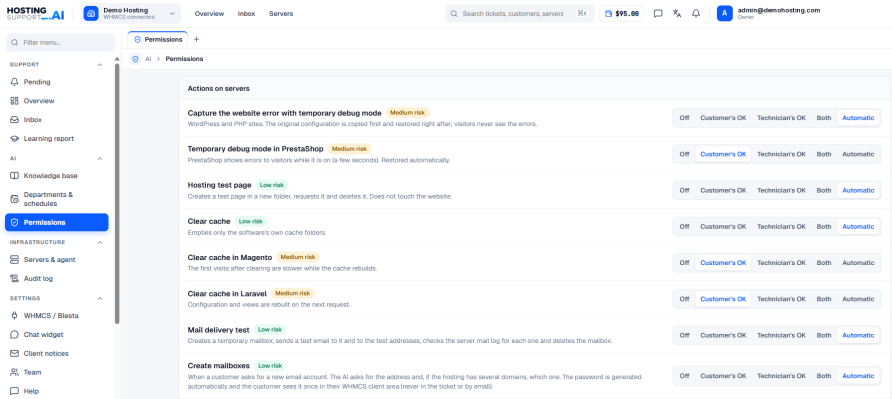The height and width of the screenshot is (399, 892).
Task: Click the magnifier icon in Filter menu
Action: point(15,43)
